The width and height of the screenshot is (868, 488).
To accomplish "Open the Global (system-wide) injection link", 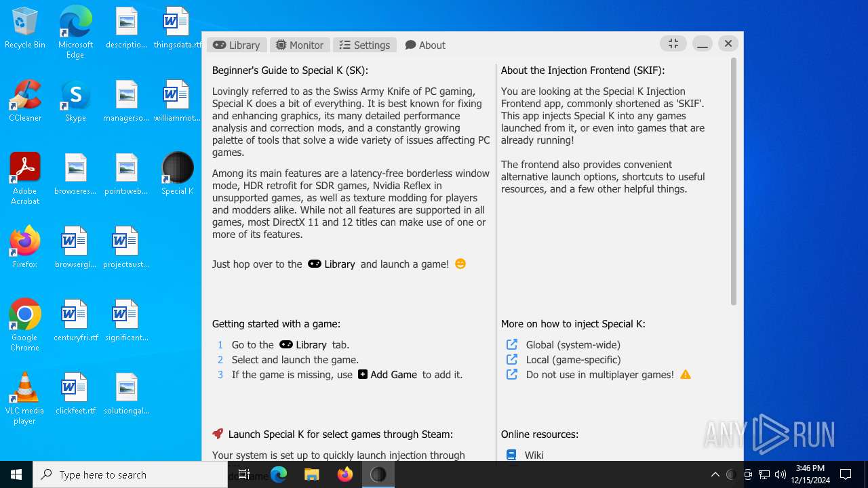I will pyautogui.click(x=573, y=345).
